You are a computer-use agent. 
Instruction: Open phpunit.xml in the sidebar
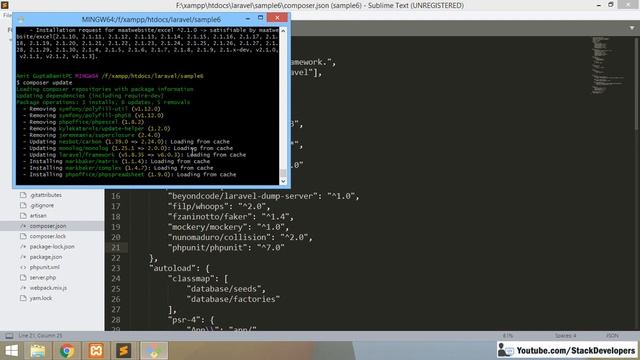coord(44,267)
